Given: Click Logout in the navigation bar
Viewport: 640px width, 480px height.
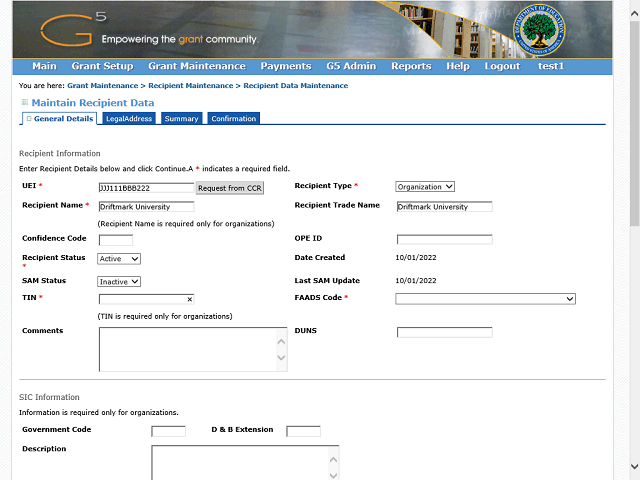Looking at the screenshot, I should [x=502, y=66].
